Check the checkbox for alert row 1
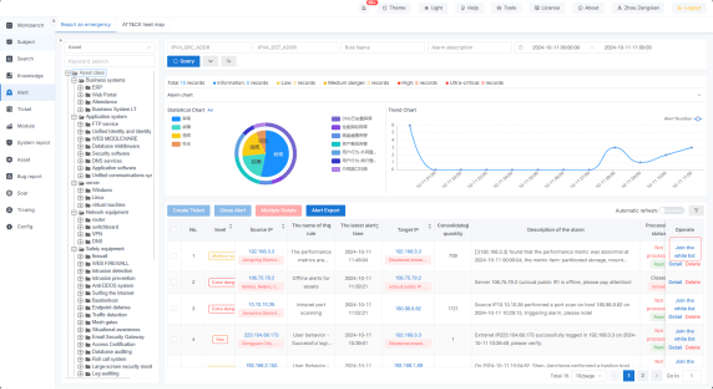 (174, 256)
